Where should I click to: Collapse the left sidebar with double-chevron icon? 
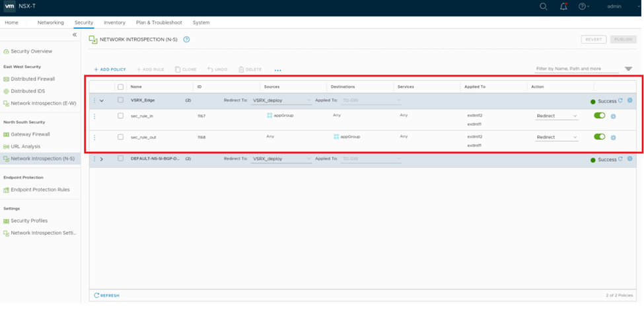(75, 35)
